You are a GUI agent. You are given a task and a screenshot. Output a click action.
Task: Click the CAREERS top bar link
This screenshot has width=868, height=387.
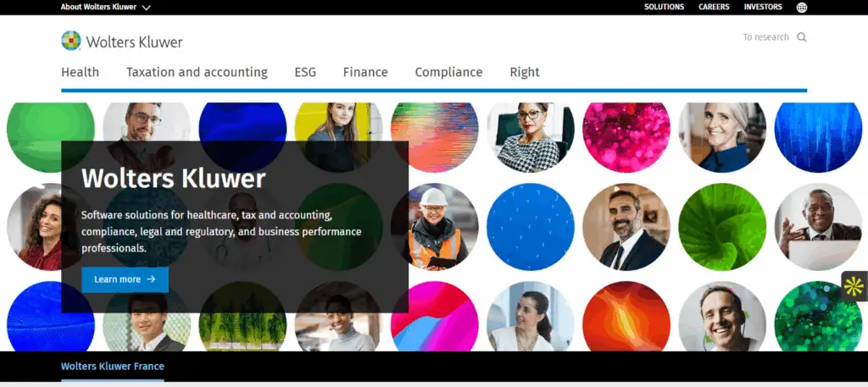(x=714, y=7)
